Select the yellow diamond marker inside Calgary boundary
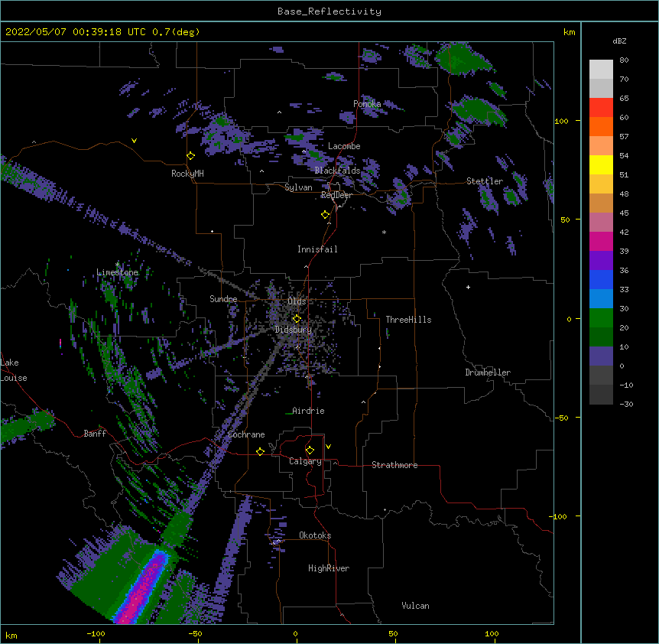 pos(310,450)
